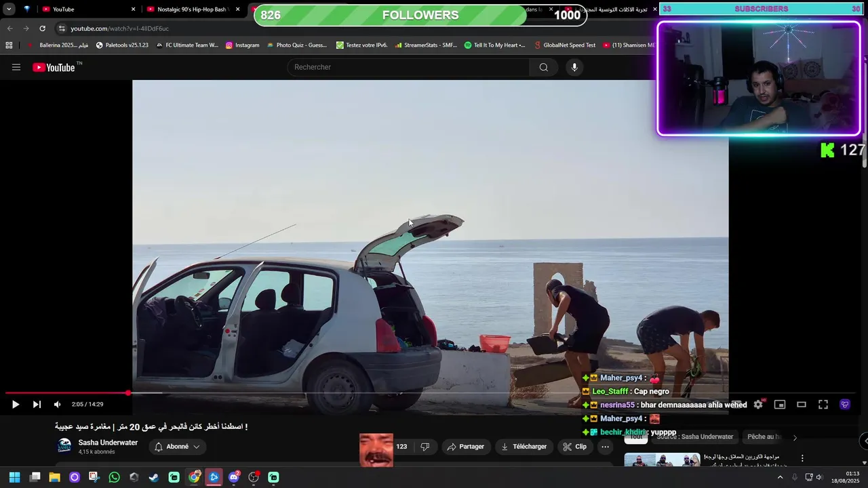This screenshot has width=868, height=488.
Task: Show more filter chips with the right chevron
Action: [795, 438]
